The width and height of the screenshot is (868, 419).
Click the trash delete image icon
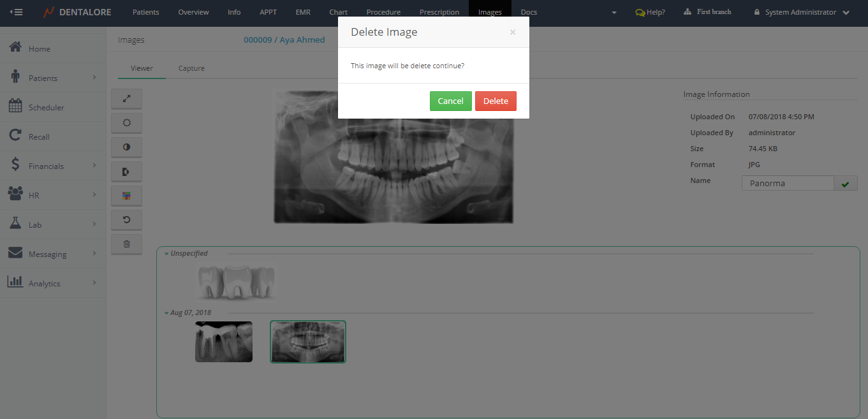(126, 244)
